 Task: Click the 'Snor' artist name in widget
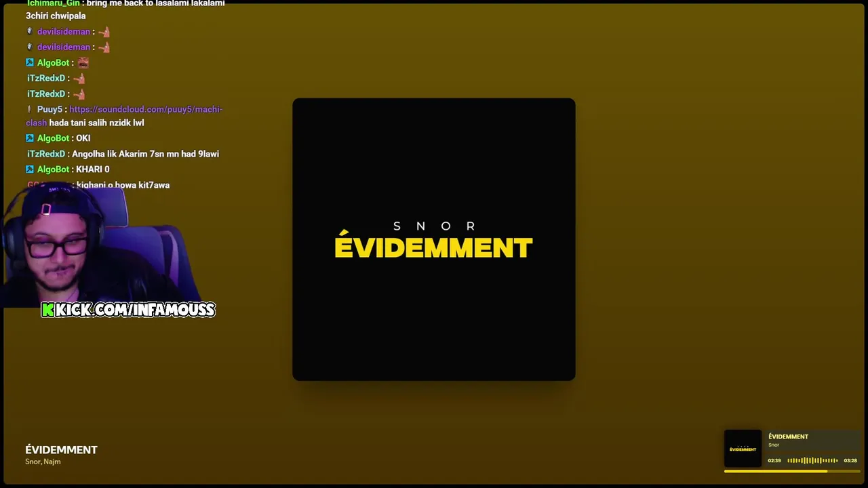pos(774,445)
